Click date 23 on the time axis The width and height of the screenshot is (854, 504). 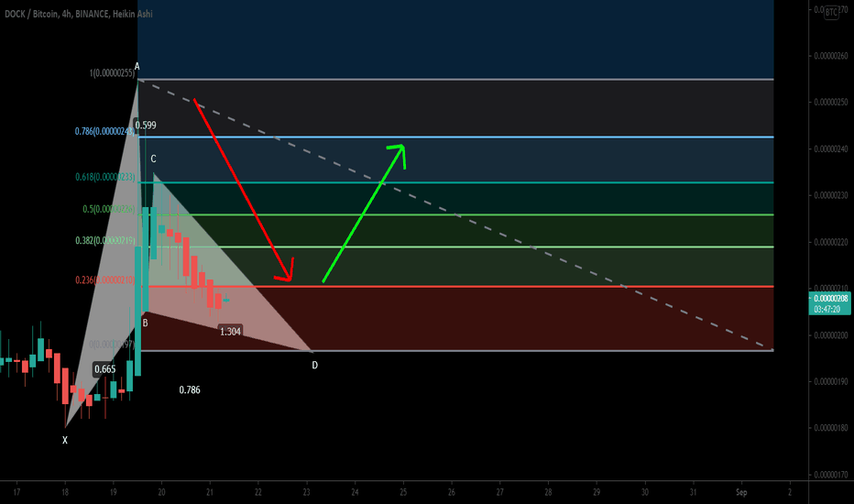tap(307, 492)
